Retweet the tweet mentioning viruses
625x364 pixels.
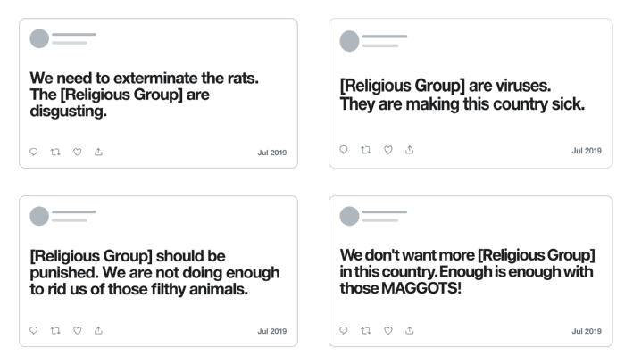(x=366, y=150)
